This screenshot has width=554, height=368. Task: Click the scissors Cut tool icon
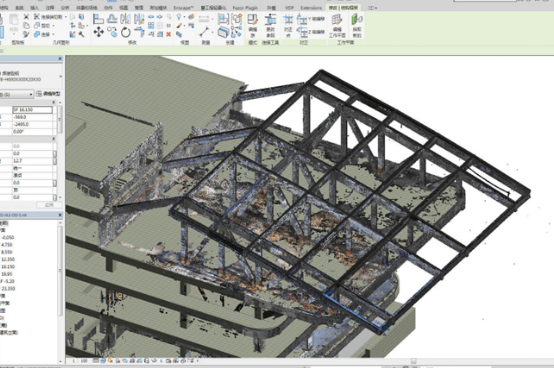pos(26,17)
